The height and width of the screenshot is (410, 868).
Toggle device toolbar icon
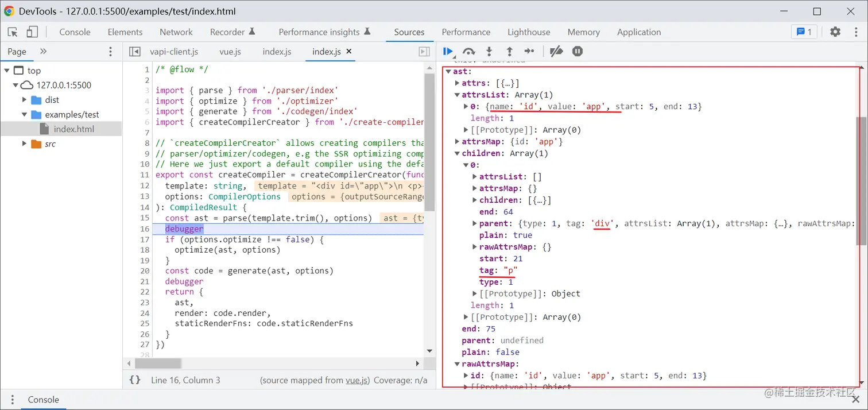[x=32, y=32]
